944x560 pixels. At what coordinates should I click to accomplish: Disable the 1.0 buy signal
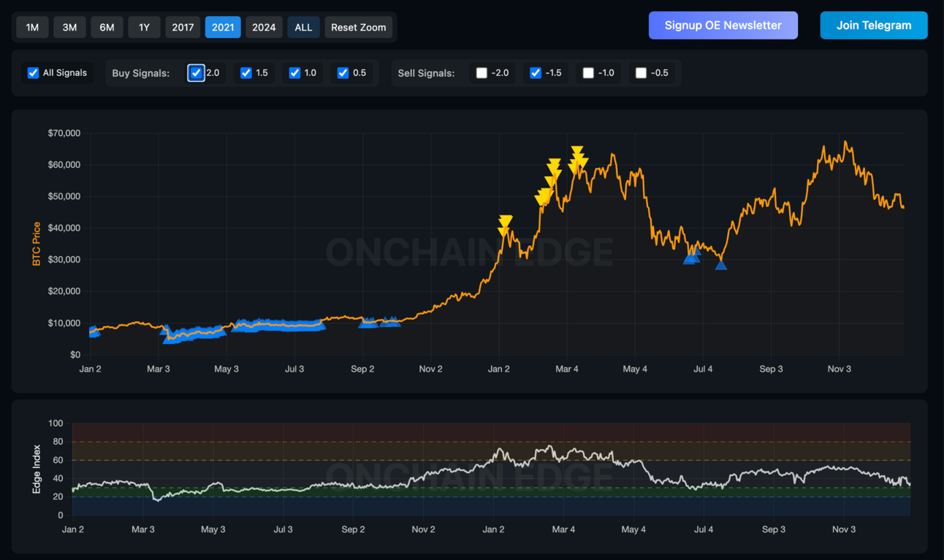pos(294,73)
